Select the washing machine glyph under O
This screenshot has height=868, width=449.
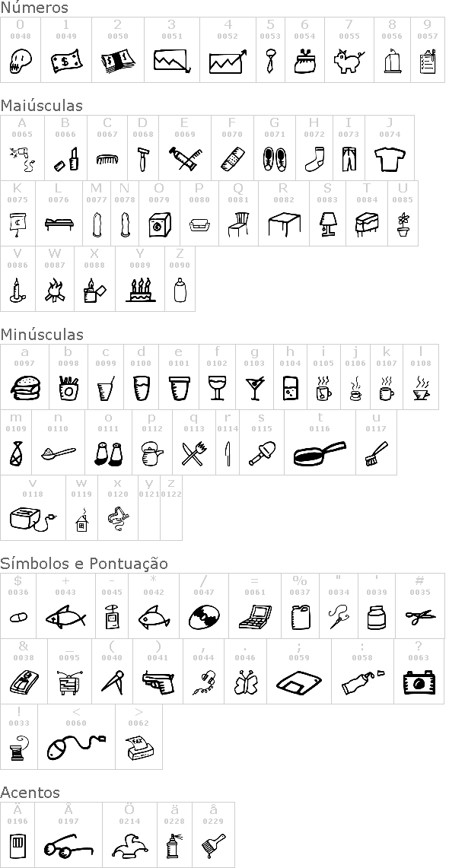[x=160, y=224]
